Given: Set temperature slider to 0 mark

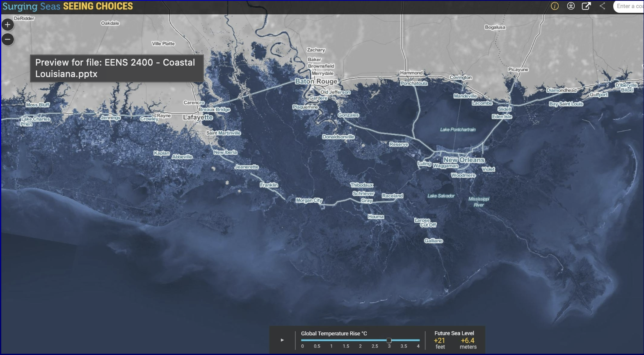Looking at the screenshot, I should (x=302, y=340).
